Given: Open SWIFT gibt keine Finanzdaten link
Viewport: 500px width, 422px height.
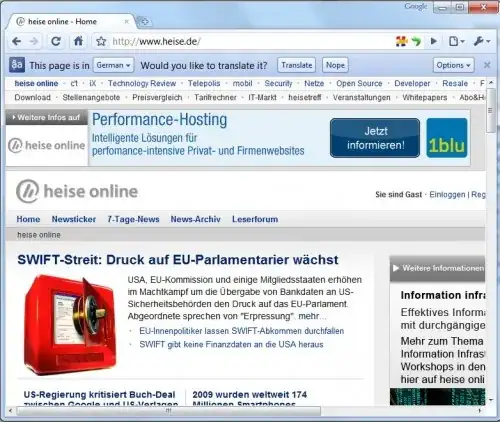Looking at the screenshot, I should 231,344.
